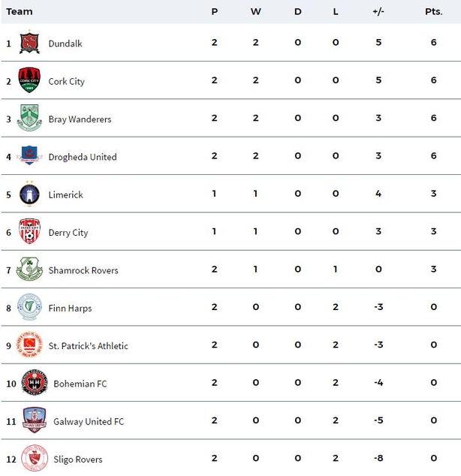Click the +/- goal difference header
The image size is (461, 476).
[378, 11]
